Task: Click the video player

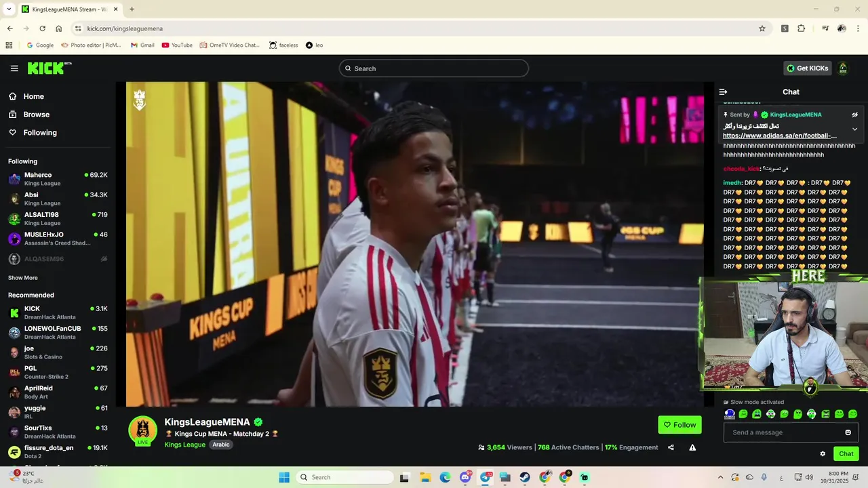Action: (x=415, y=245)
